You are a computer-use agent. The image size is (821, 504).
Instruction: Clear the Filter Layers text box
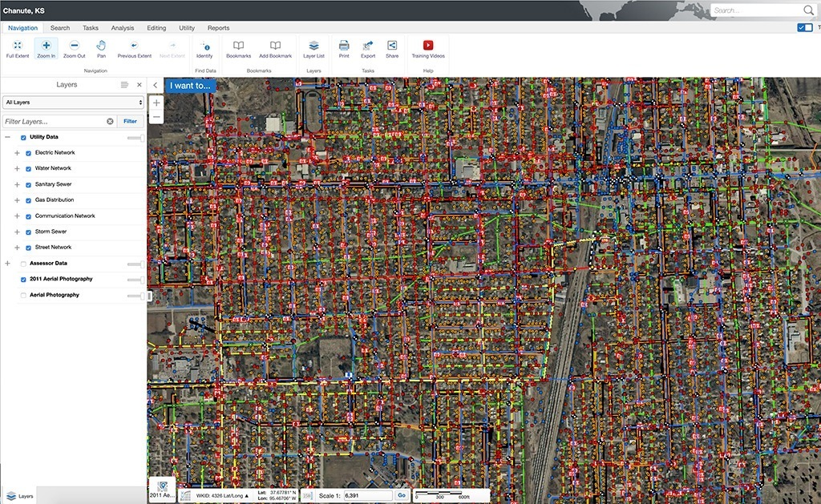110,122
